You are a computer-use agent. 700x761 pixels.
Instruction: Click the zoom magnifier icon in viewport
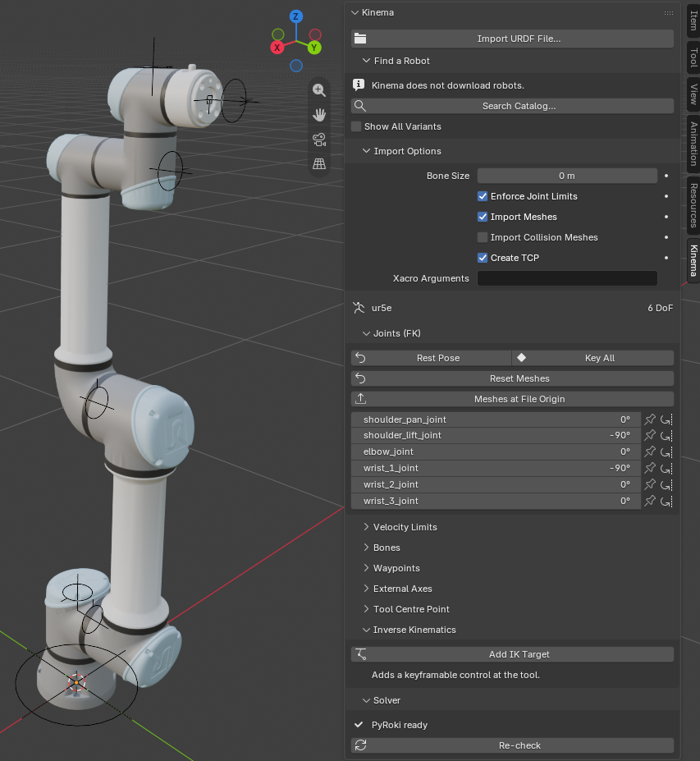tap(318, 89)
